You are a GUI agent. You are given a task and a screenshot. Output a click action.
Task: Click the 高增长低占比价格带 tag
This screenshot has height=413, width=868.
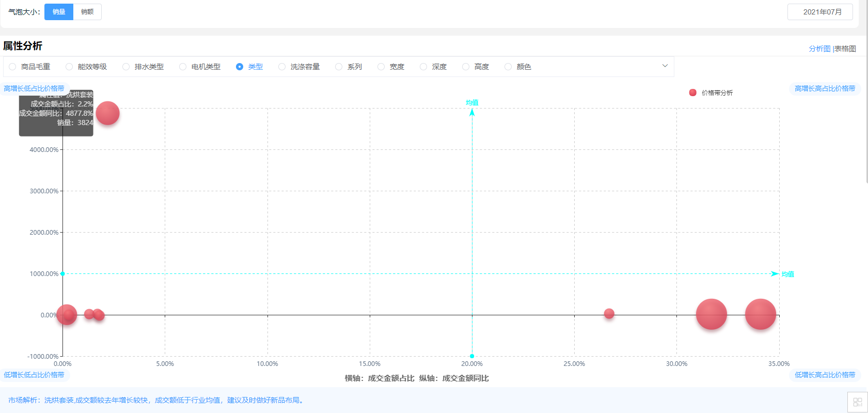tap(34, 88)
